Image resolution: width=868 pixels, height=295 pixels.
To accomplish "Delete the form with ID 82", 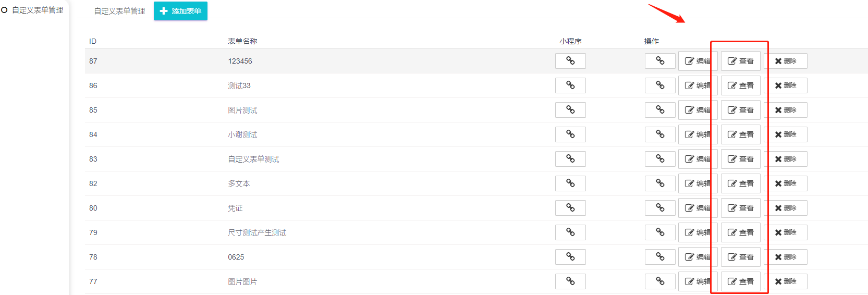I will pos(786,183).
